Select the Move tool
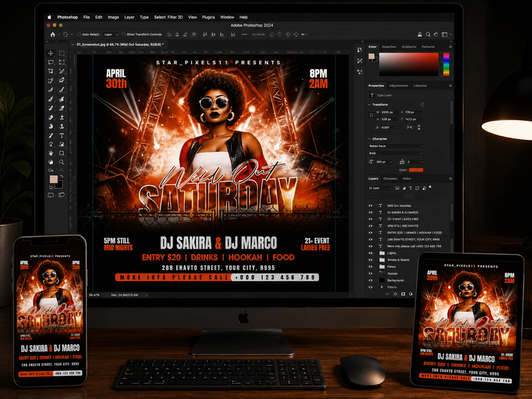532x399 pixels. click(x=51, y=53)
